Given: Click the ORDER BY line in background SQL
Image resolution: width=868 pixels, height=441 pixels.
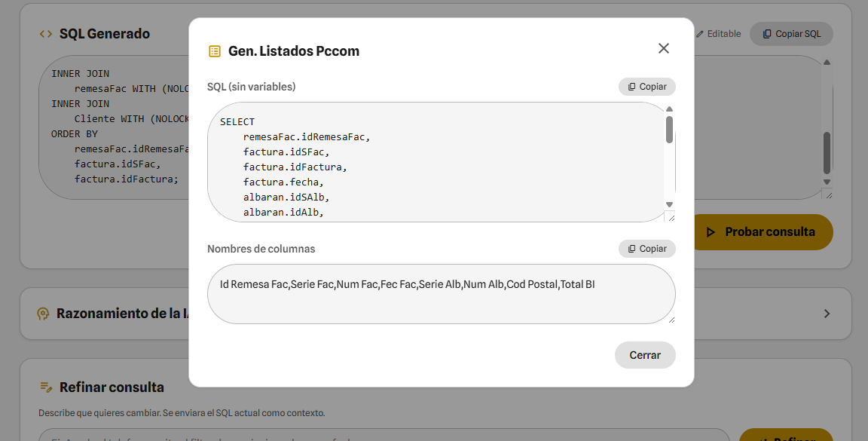Looking at the screenshot, I should 74,134.
